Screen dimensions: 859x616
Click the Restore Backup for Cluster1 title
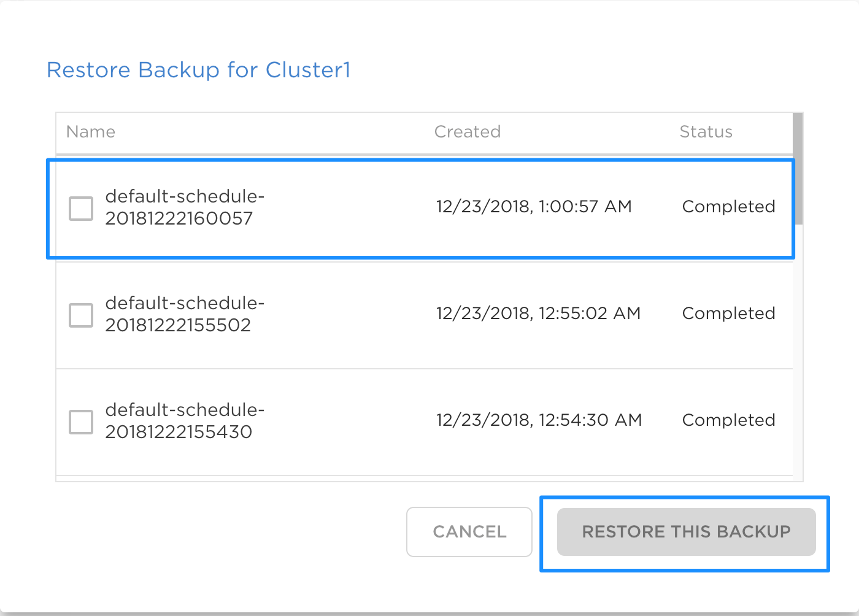[x=199, y=71]
